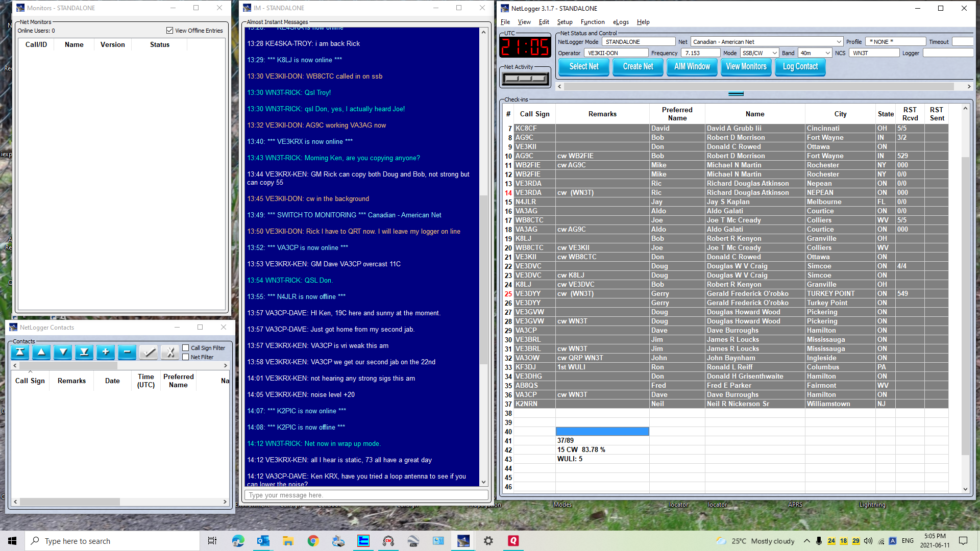Image resolution: width=980 pixels, height=551 pixels.
Task: Open the Mode SSB/CW dropdown
Action: point(774,53)
